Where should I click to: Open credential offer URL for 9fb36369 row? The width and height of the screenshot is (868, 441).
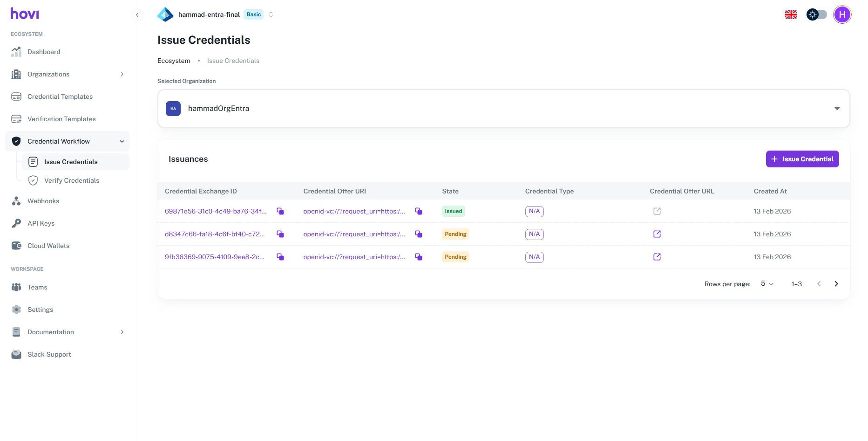pos(657,257)
